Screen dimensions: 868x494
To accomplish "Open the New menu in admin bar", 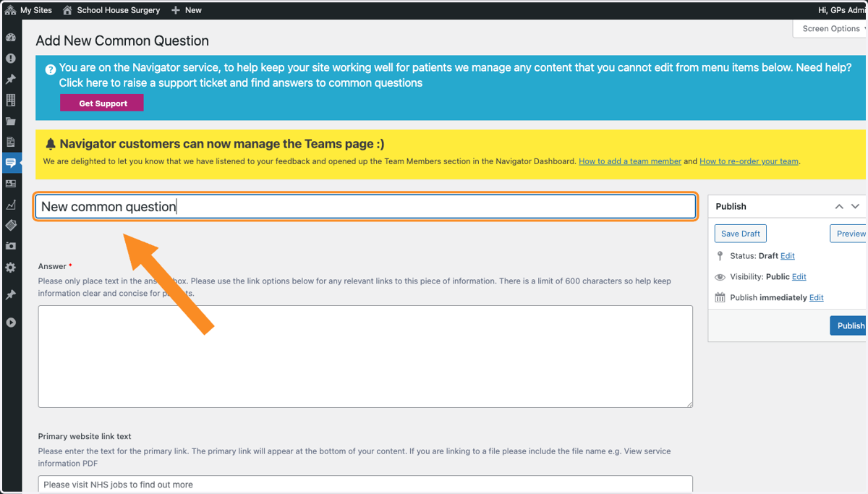I will (x=187, y=10).
